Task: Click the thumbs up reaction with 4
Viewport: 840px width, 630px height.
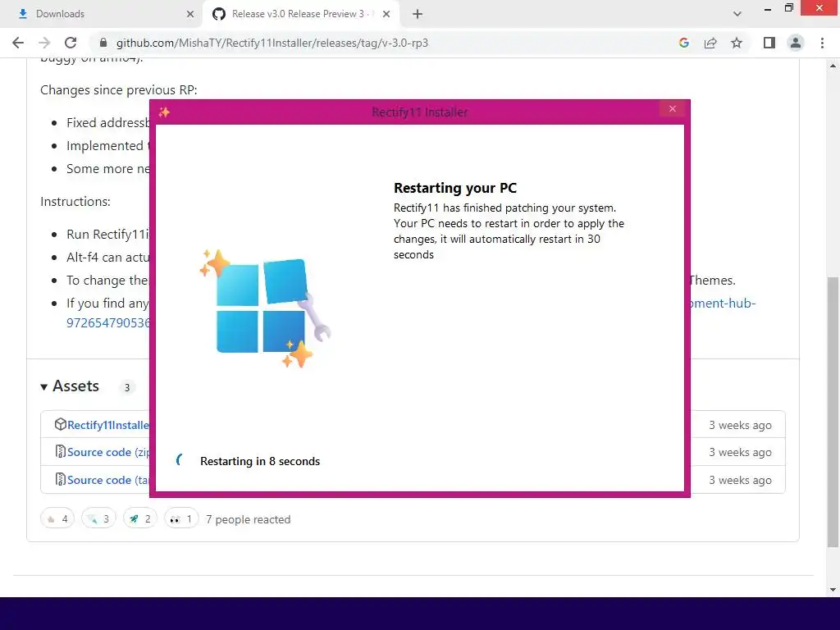Action: click(x=57, y=518)
